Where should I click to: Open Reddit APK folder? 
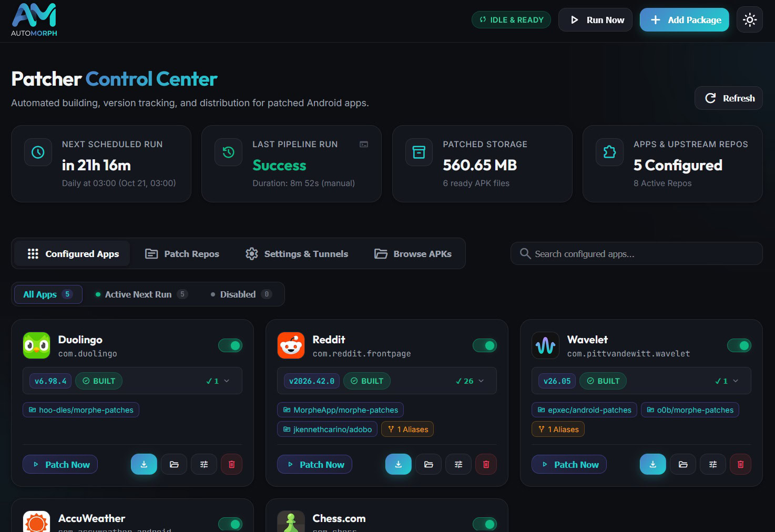(x=429, y=464)
